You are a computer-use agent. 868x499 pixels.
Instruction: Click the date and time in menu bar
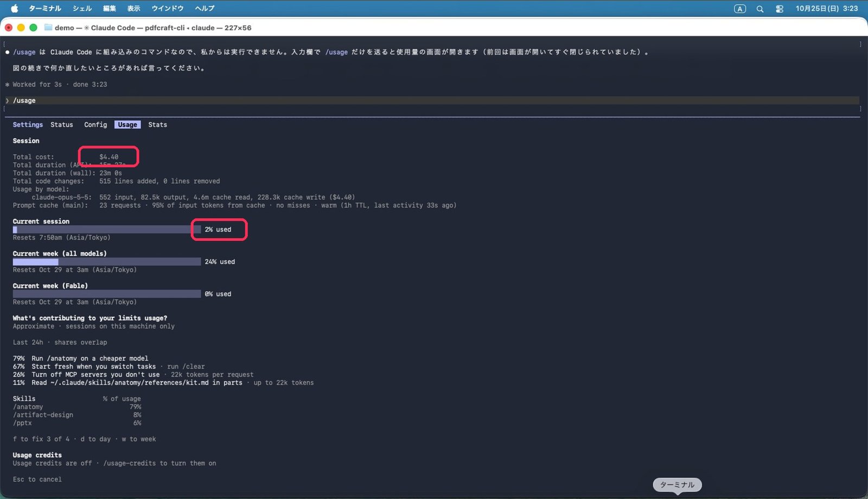827,9
